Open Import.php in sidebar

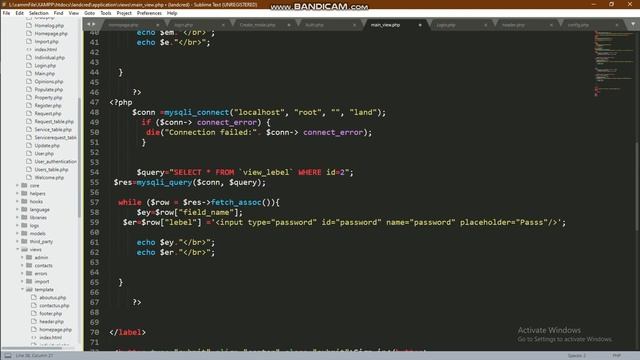pos(47,42)
